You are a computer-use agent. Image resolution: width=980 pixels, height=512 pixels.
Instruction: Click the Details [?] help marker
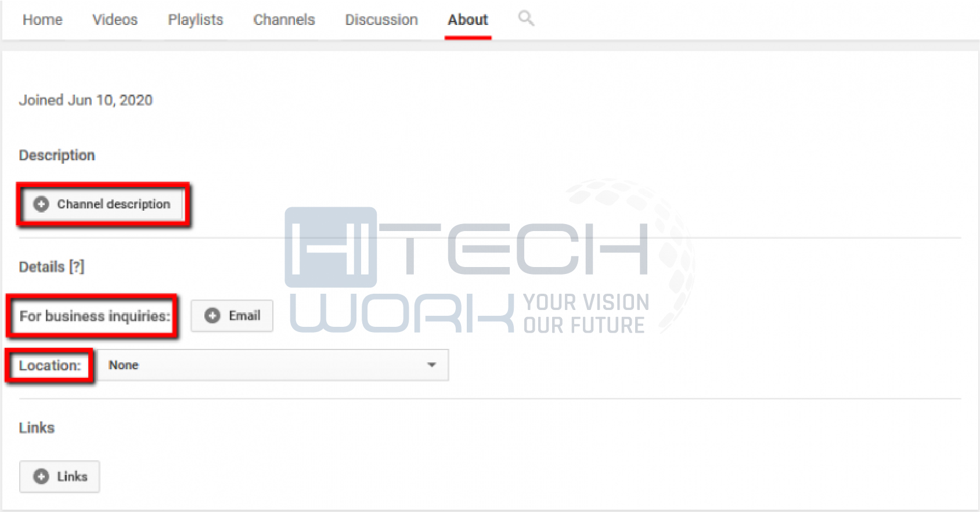click(77, 267)
